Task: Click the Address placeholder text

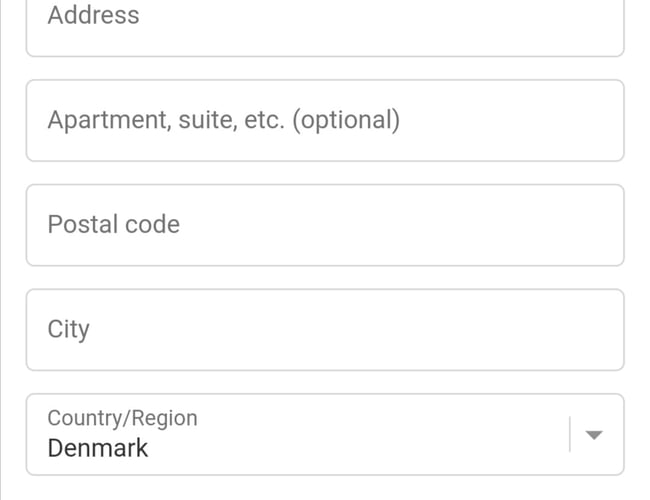Action: [93, 16]
